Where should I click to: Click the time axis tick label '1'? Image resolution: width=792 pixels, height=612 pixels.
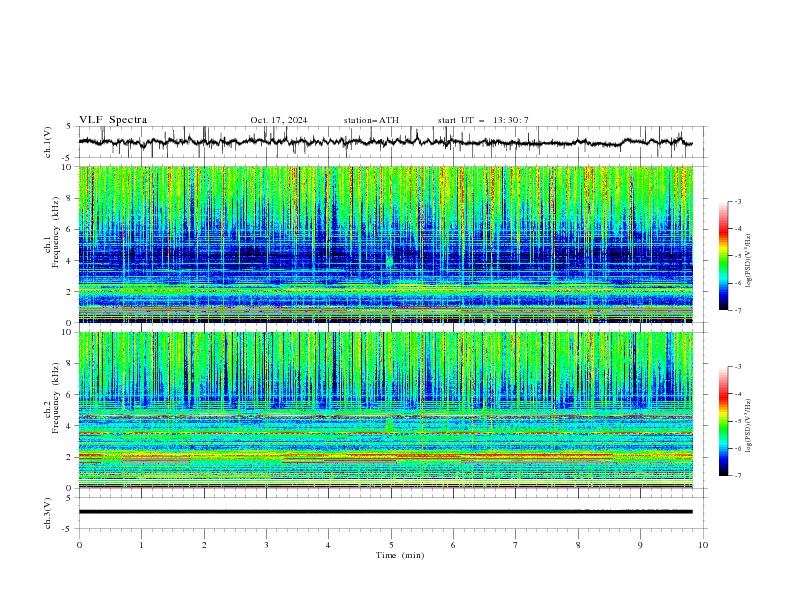coord(141,545)
